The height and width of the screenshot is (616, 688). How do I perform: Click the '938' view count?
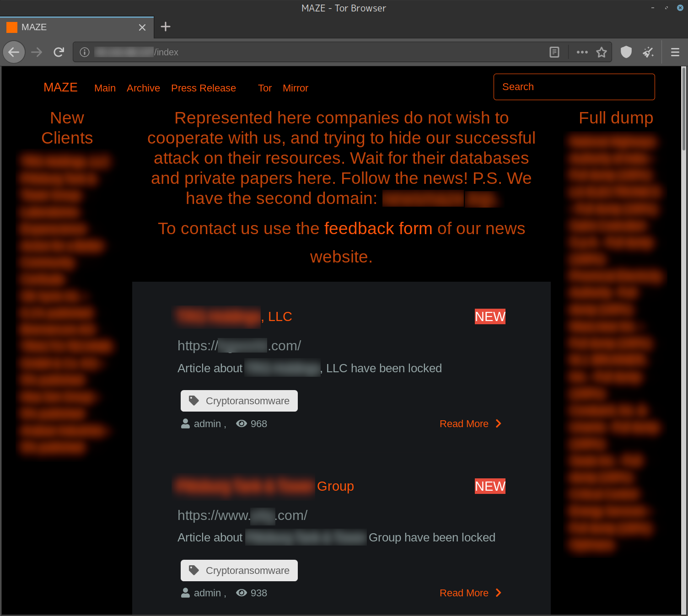click(x=259, y=593)
